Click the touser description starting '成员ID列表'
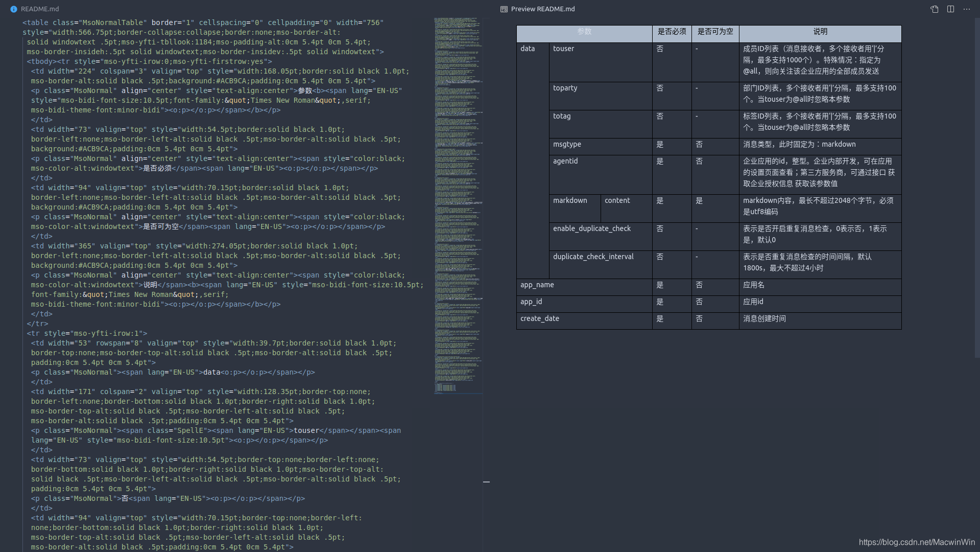This screenshot has width=980, height=552. tap(820, 62)
